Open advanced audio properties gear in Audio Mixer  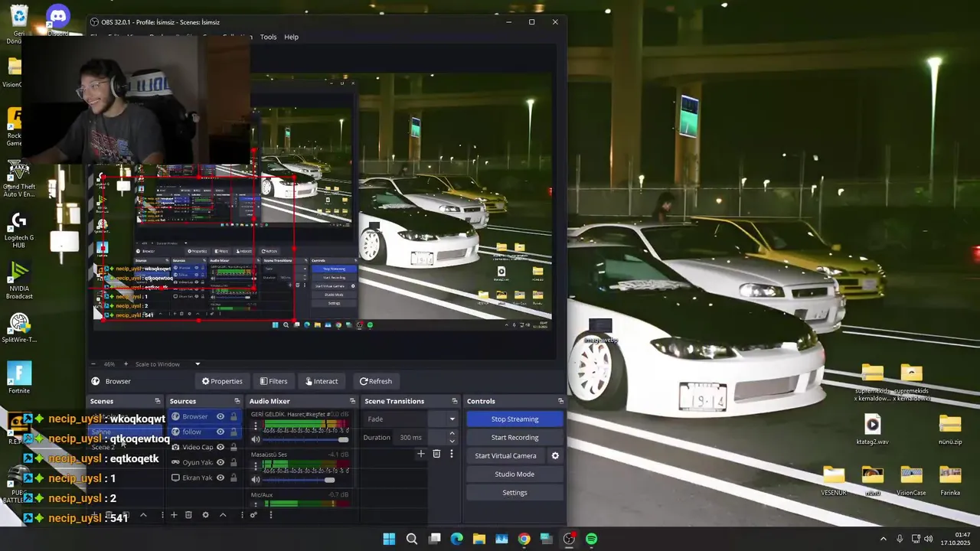(x=253, y=515)
